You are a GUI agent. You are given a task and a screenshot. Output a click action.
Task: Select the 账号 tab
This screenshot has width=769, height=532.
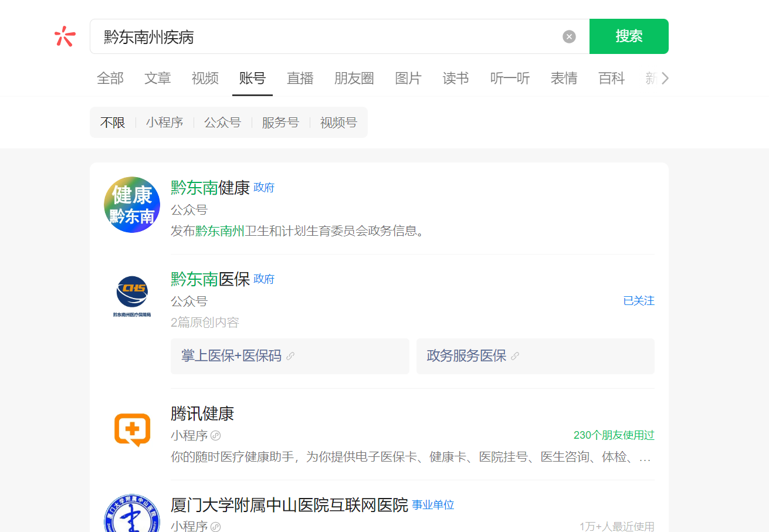coord(252,79)
